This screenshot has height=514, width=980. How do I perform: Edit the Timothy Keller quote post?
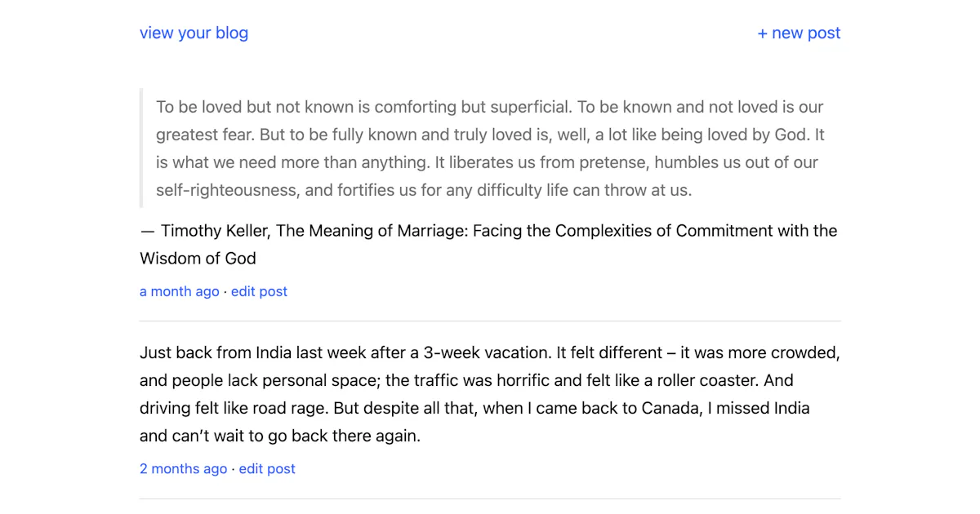259,291
